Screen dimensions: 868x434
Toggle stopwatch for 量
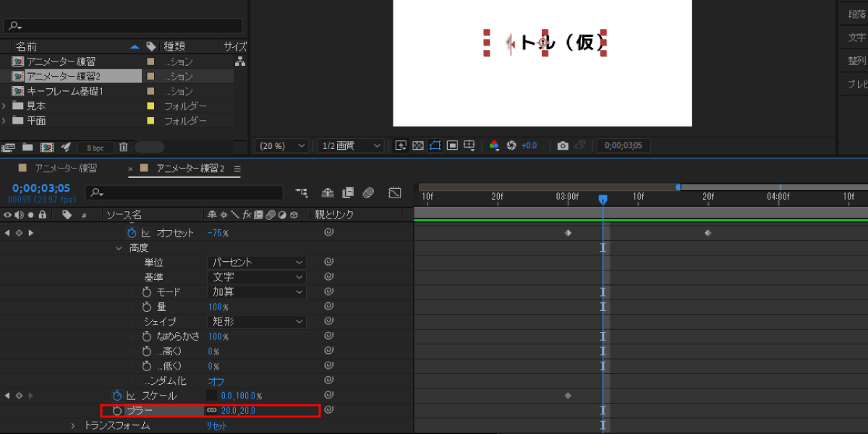point(147,307)
